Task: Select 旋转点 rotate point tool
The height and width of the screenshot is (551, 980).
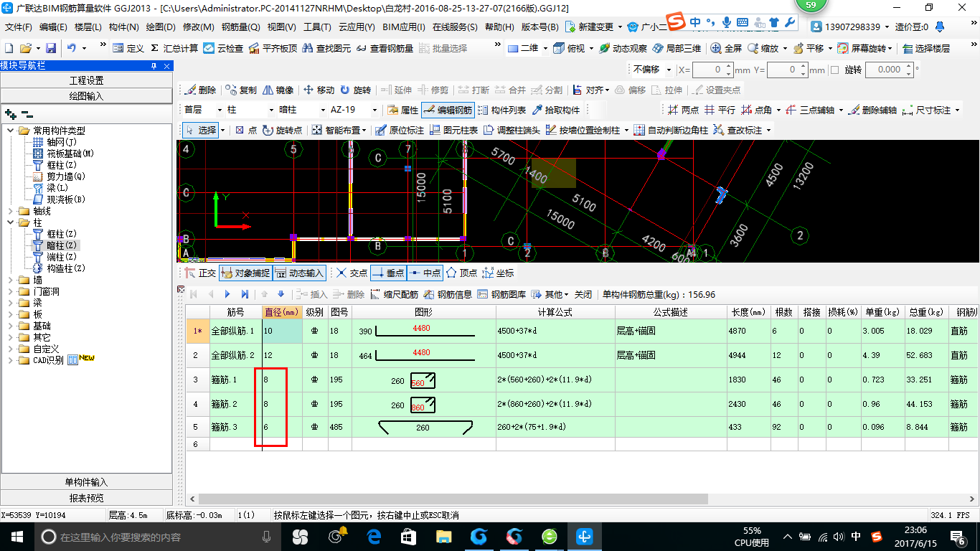Action: (283, 130)
